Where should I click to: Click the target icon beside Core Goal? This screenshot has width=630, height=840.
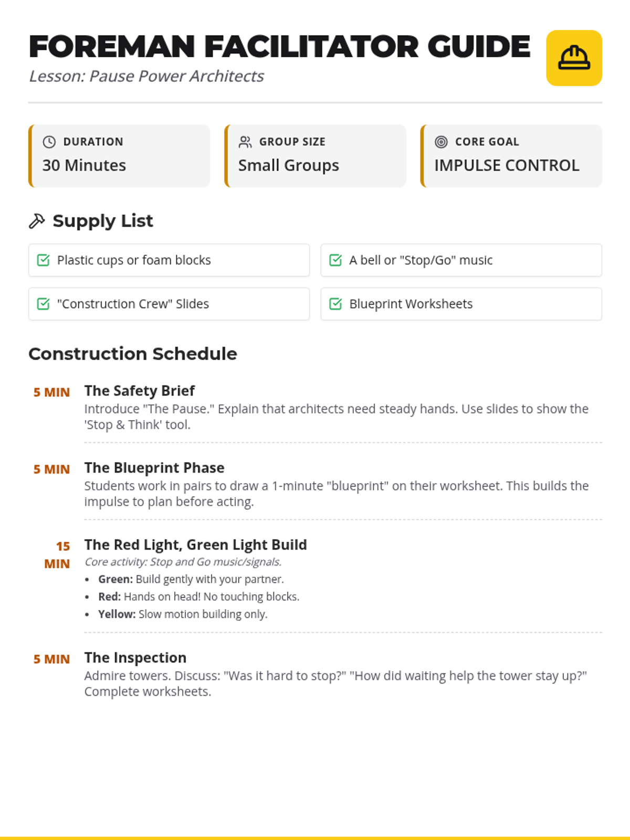[441, 142]
